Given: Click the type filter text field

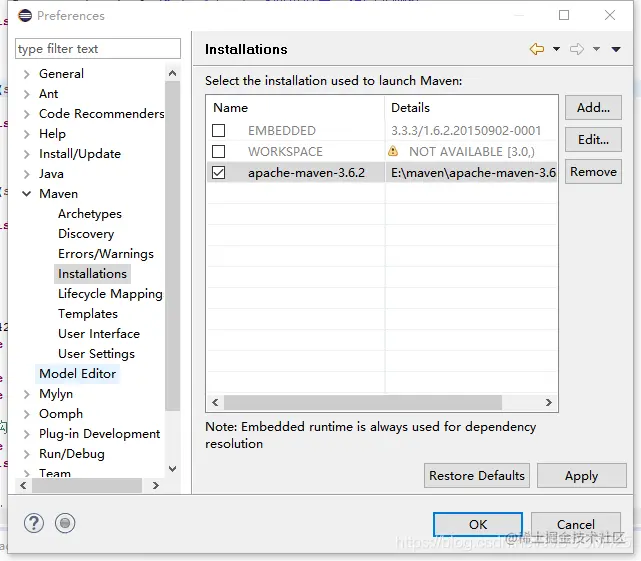Looking at the screenshot, I should point(98,49).
